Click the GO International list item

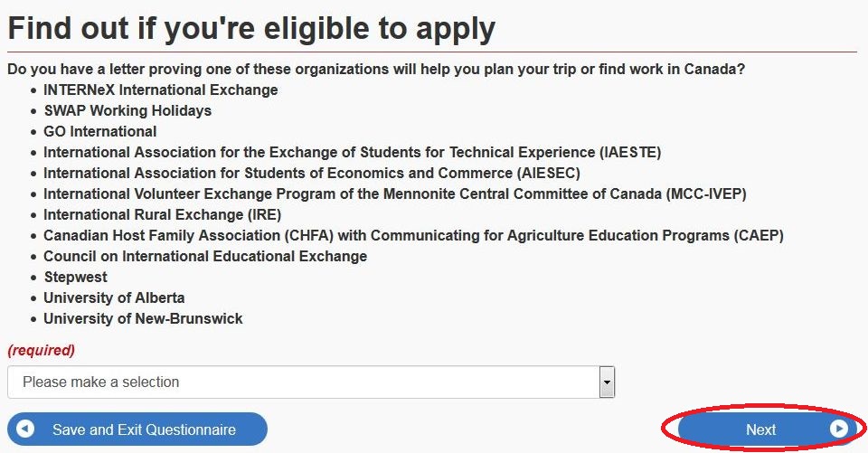tap(100, 131)
